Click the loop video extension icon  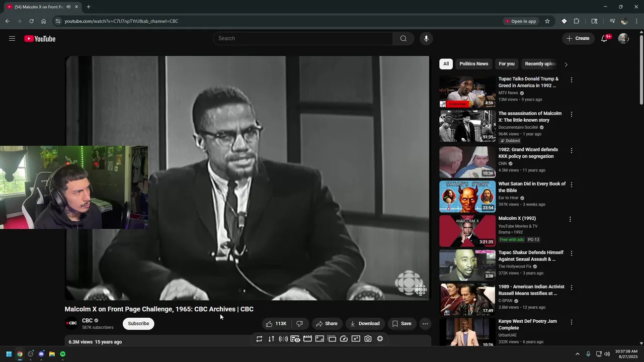pyautogui.click(x=259, y=339)
